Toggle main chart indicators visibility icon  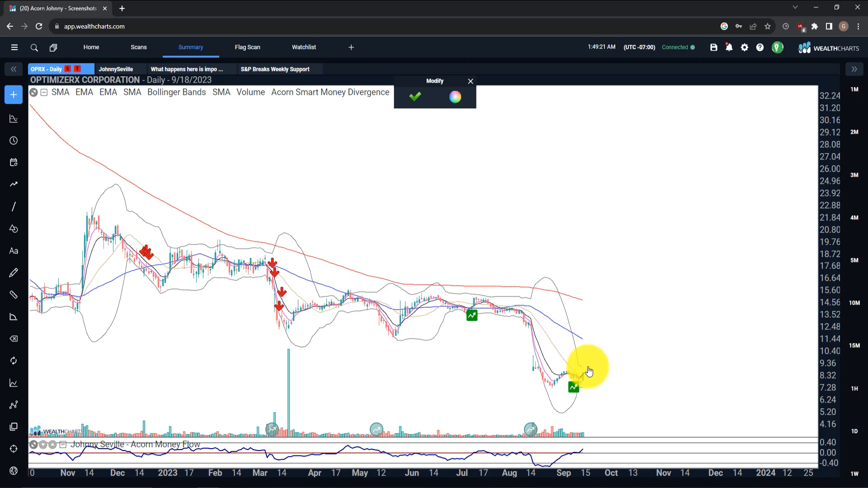coord(33,92)
